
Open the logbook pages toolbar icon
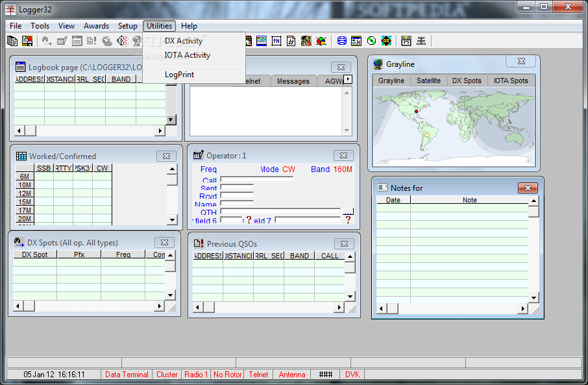12,41
